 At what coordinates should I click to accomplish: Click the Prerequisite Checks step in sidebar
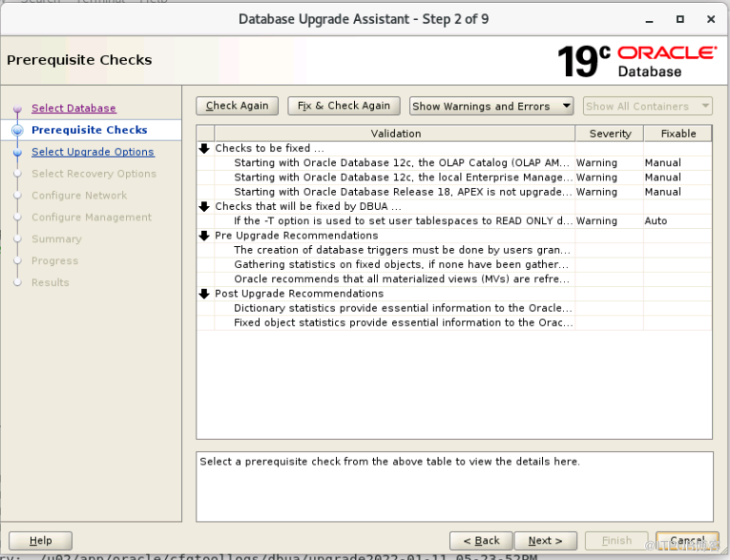[x=90, y=130]
